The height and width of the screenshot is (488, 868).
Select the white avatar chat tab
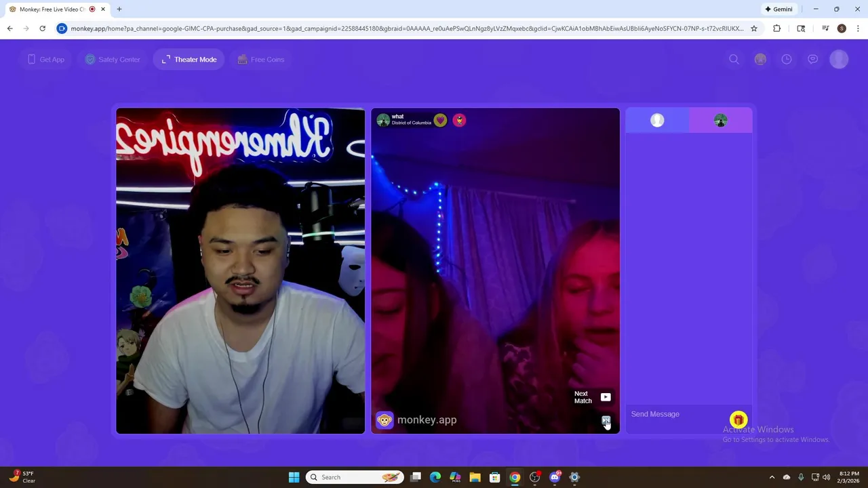tap(657, 121)
